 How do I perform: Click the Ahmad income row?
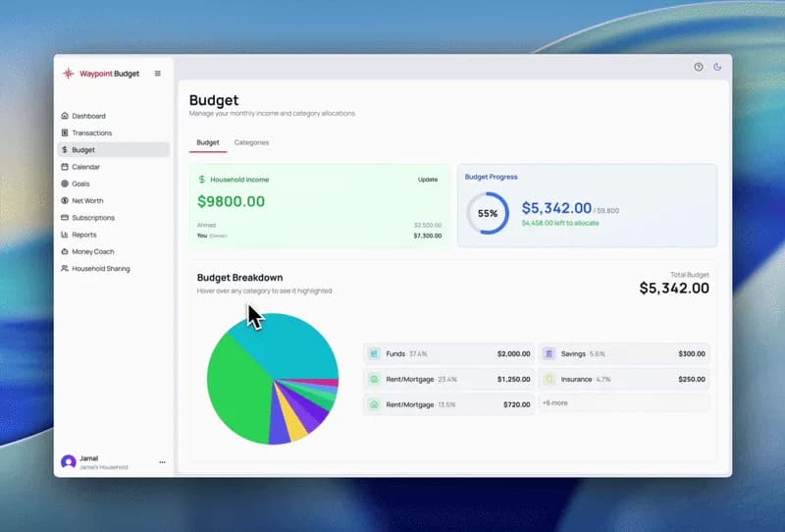pos(320,225)
